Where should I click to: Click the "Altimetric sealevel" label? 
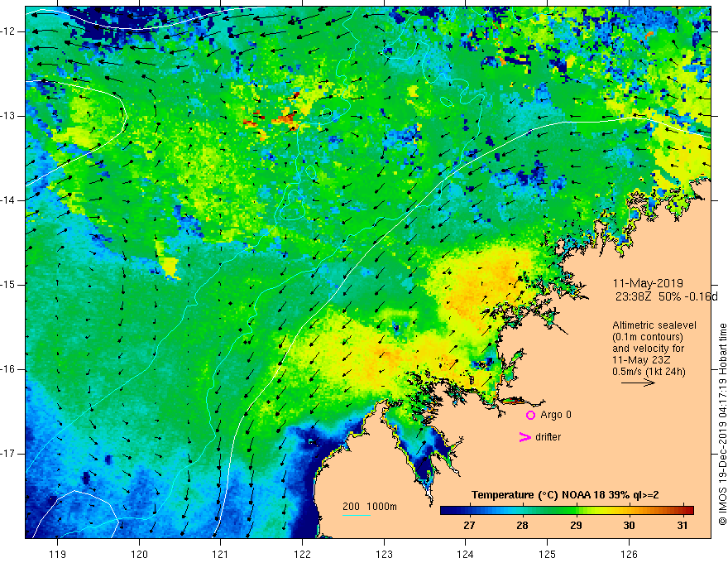(654, 325)
